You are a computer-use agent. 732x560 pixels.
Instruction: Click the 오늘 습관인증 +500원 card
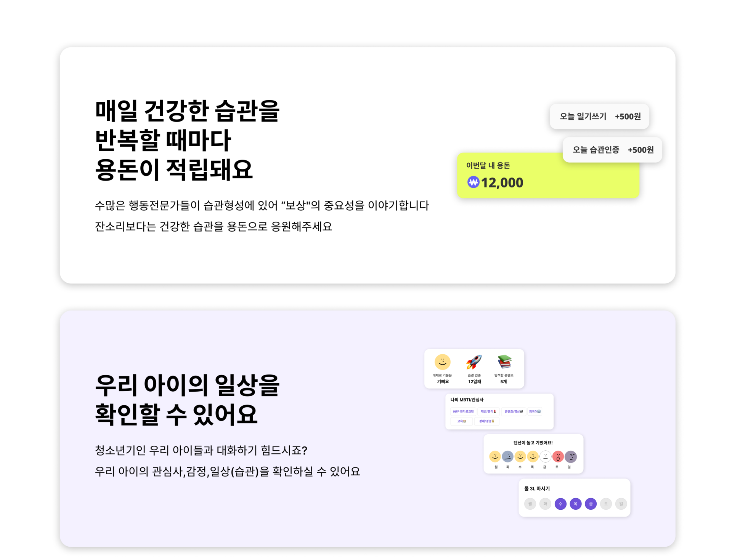tap(613, 150)
